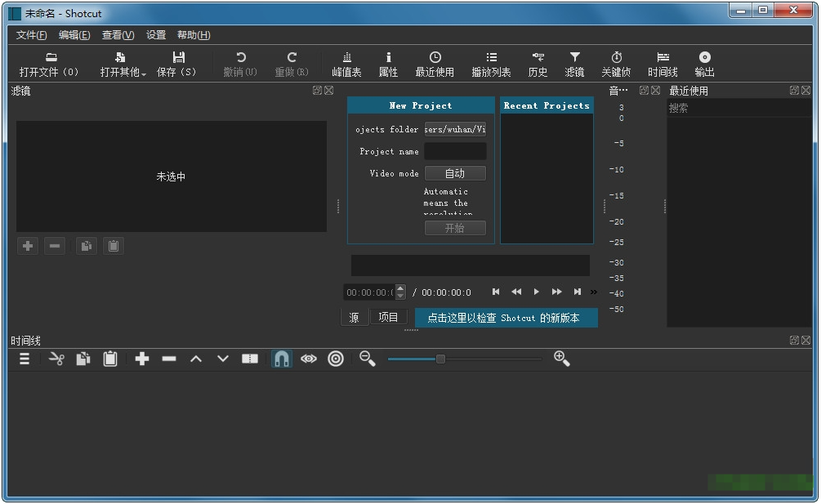The width and height of the screenshot is (821, 504).
Task: Open the History (历史) panel
Action: 538,65
